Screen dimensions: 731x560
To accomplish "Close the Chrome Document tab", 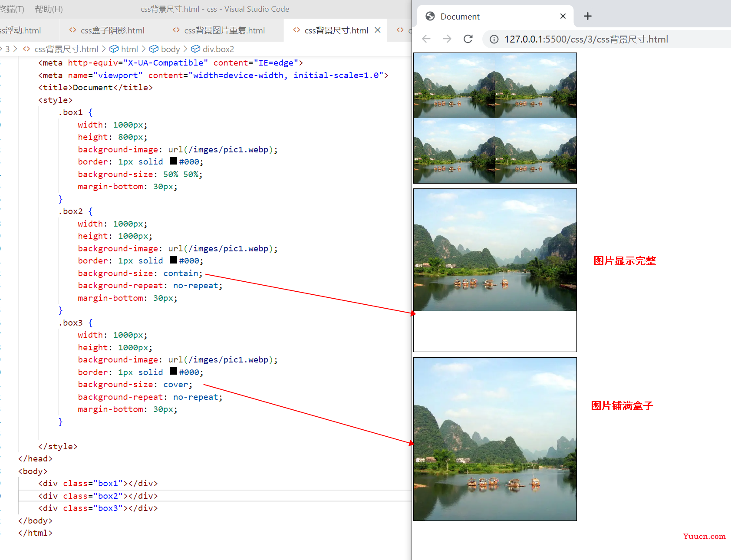I will click(x=563, y=16).
